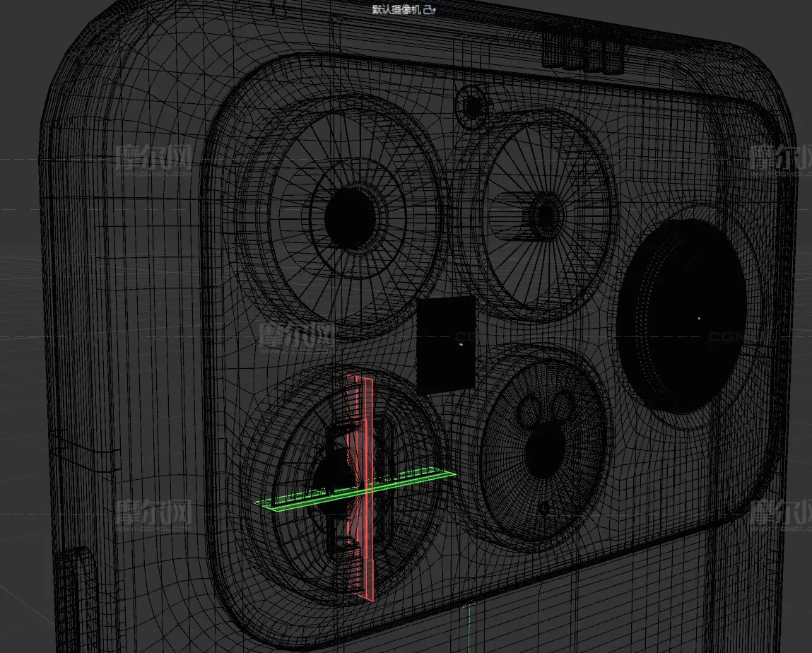Select center hub of top-left spoked lens
Image resolution: width=812 pixels, height=653 pixels.
(x=352, y=213)
